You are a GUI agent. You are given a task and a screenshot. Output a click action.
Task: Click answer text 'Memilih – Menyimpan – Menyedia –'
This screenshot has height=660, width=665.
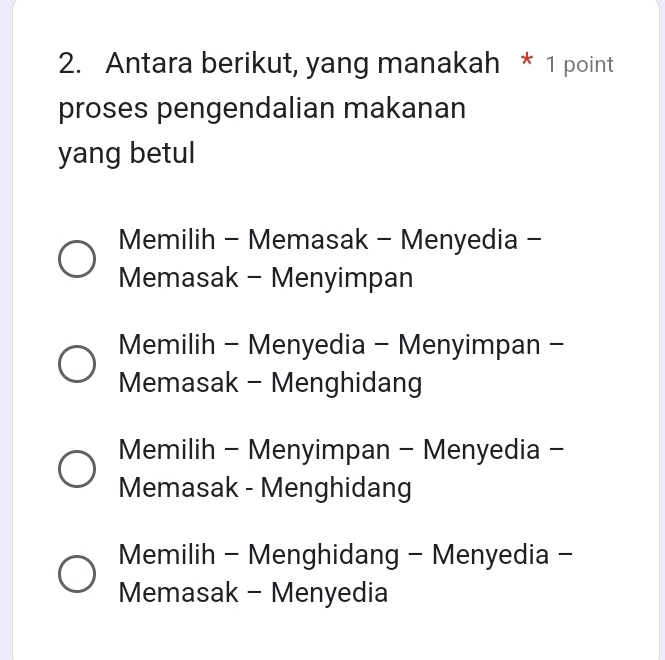[x=340, y=450]
